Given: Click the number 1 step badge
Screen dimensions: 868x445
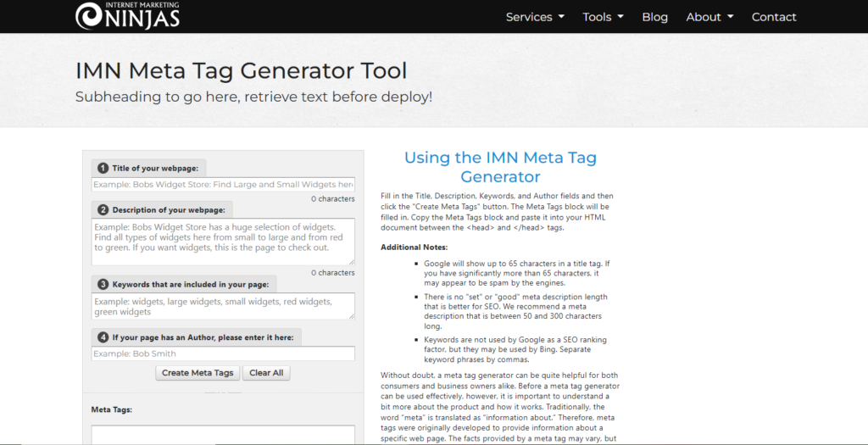Looking at the screenshot, I should click(103, 169).
